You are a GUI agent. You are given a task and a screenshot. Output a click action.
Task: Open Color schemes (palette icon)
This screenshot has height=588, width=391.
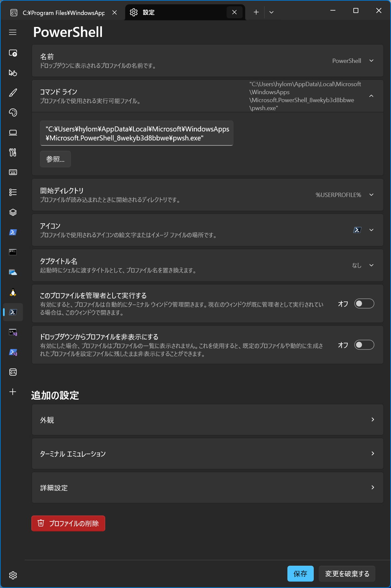point(13,112)
